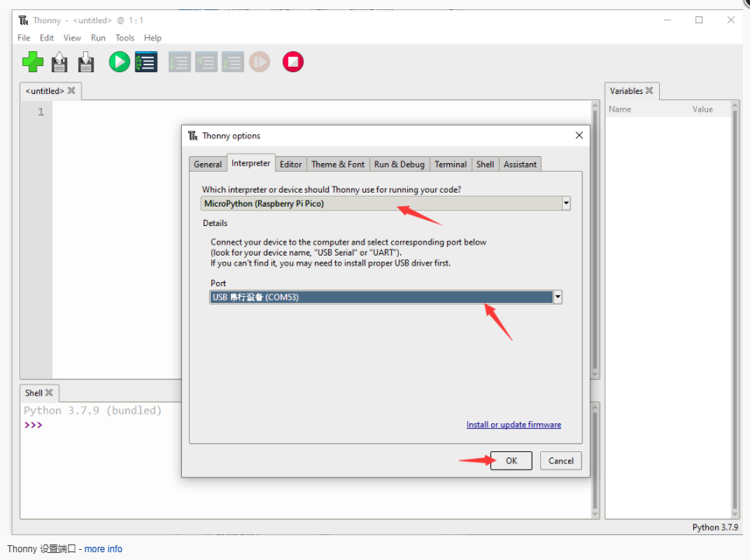750x560 pixels.
Task: Close the Variables panel tab
Action: (x=649, y=90)
